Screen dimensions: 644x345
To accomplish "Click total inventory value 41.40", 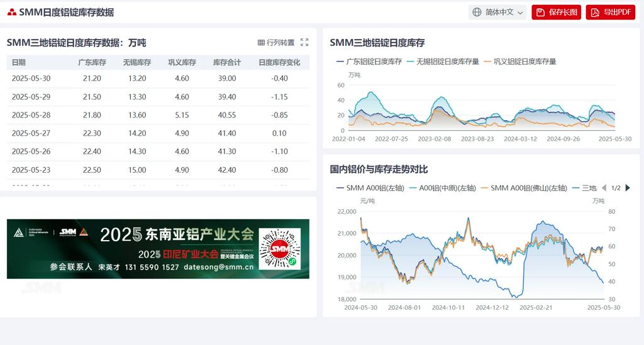I will click(226, 133).
